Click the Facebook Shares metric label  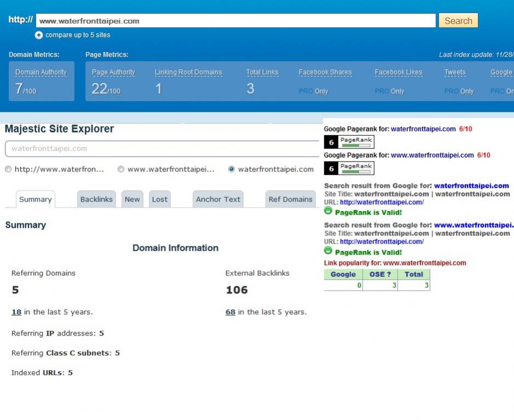click(325, 72)
